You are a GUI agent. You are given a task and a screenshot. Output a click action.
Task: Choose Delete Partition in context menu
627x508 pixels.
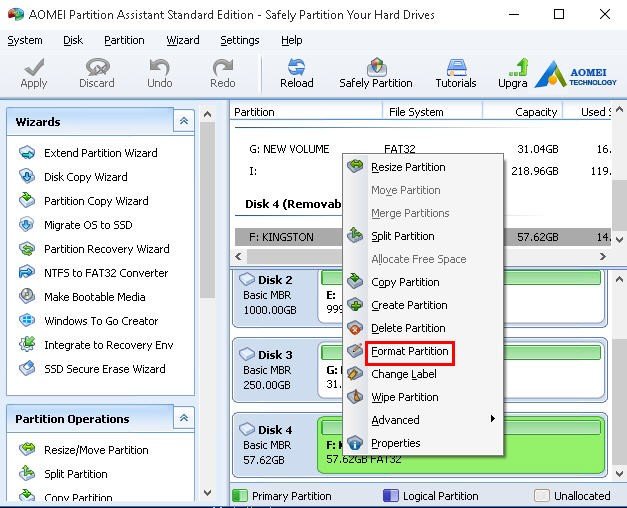click(423, 328)
